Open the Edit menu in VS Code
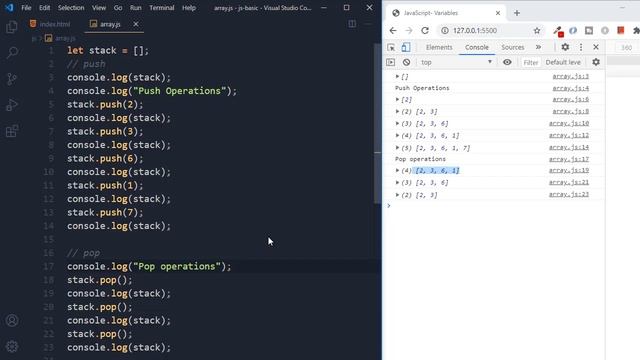The image size is (640, 360). (44, 8)
